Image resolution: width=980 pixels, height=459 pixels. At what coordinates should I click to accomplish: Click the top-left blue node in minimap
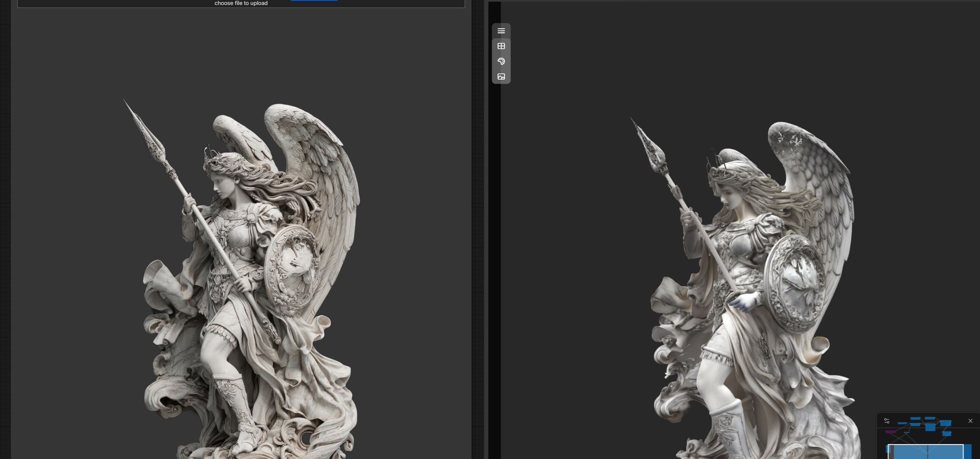pyautogui.click(x=915, y=419)
